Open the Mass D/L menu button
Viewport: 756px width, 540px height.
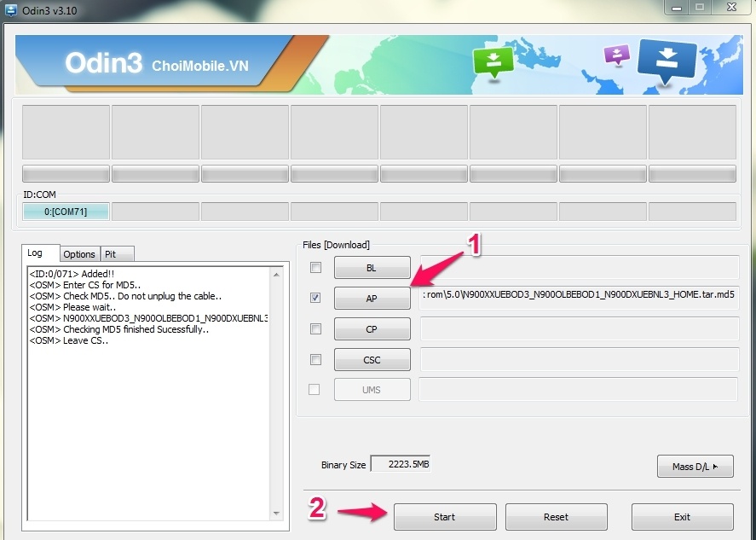point(695,467)
